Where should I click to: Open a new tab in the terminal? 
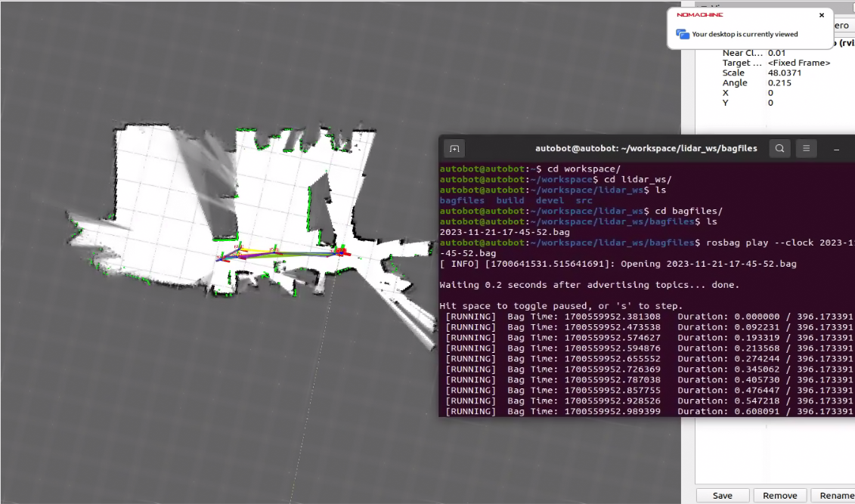click(454, 149)
